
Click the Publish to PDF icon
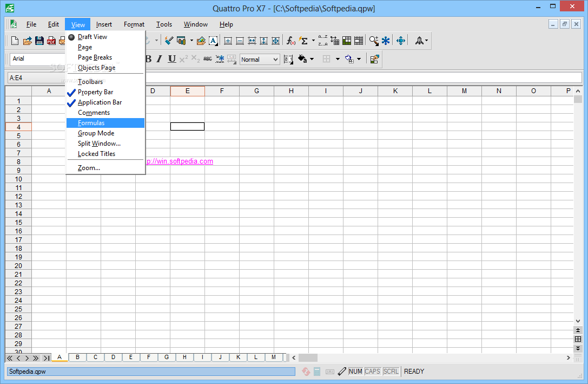coord(51,41)
